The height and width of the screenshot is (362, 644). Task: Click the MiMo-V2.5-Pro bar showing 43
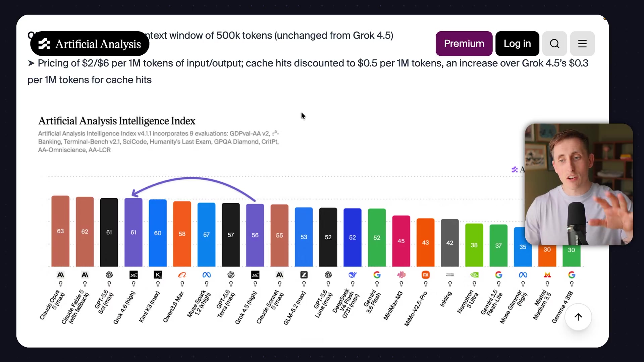[426, 243]
